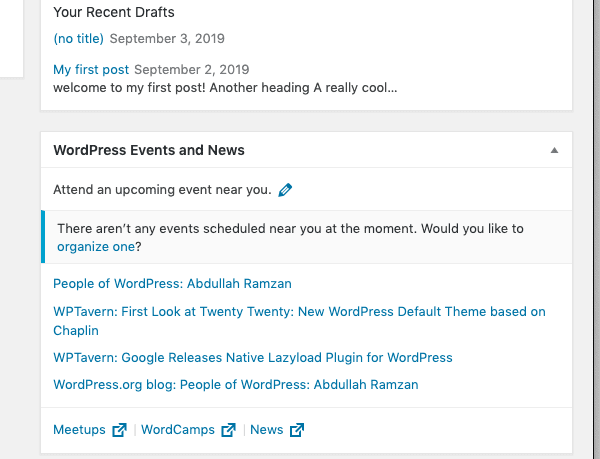Click the external link icon beside News
The width and height of the screenshot is (600, 459).
pos(297,430)
